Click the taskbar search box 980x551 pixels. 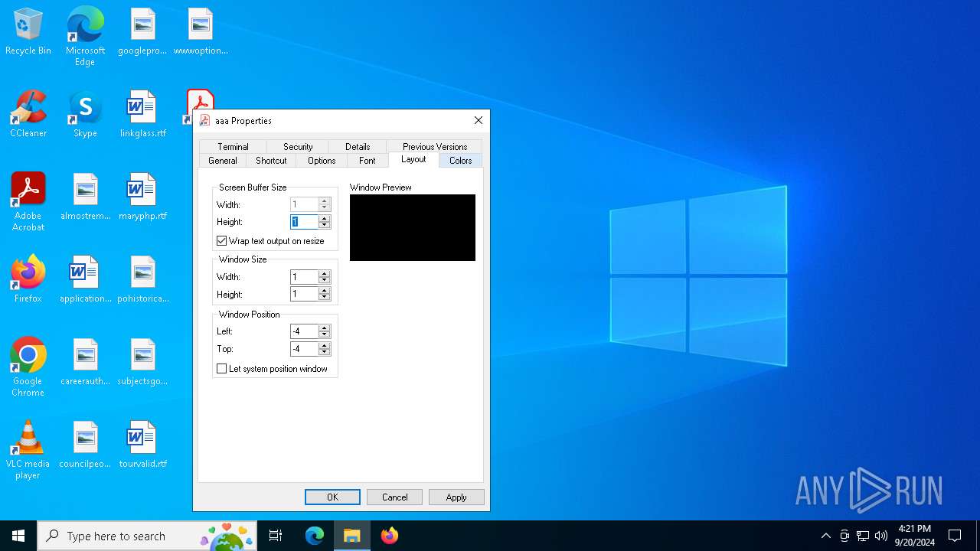(149, 536)
